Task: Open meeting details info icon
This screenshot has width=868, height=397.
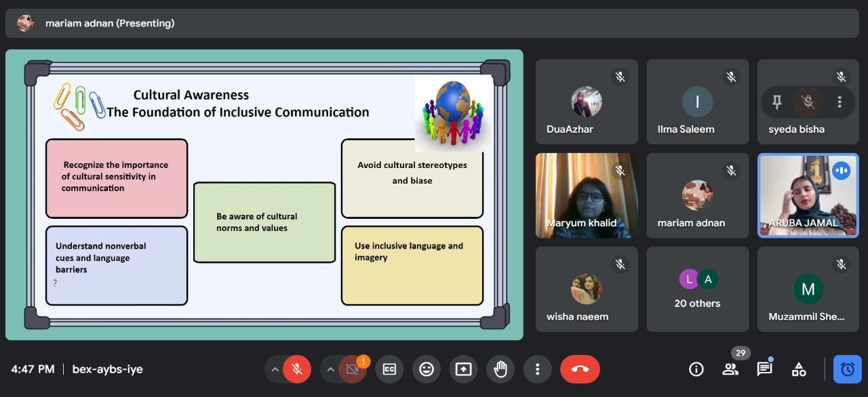Action: [696, 369]
